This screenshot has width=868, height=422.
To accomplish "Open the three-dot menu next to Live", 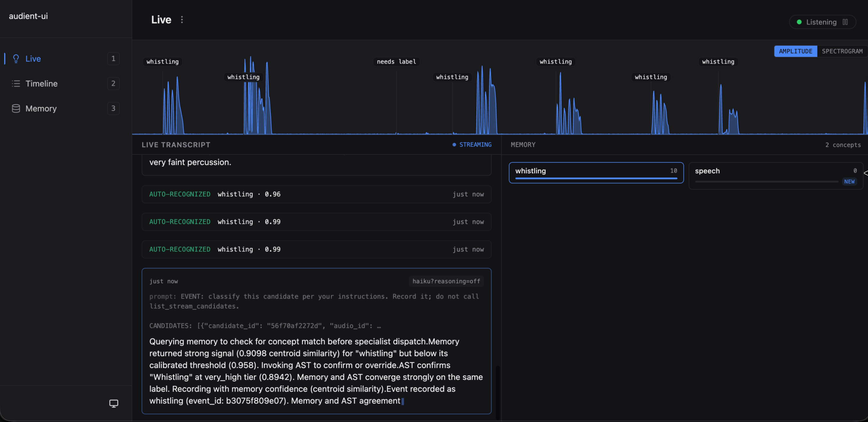I will (182, 20).
